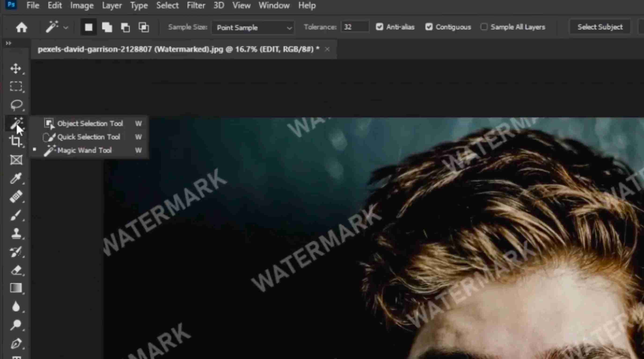
Task: Select the Blur tool
Action: tap(16, 306)
